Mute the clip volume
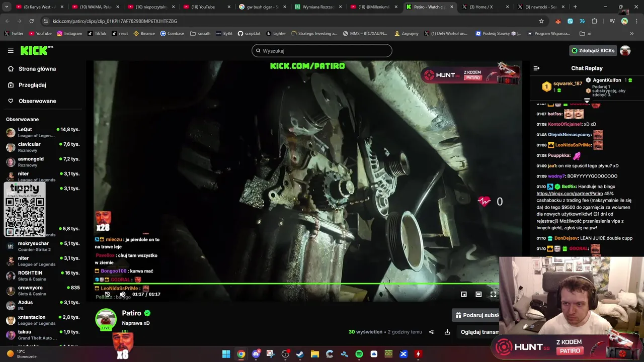The image size is (644, 362). [x=122, y=294]
